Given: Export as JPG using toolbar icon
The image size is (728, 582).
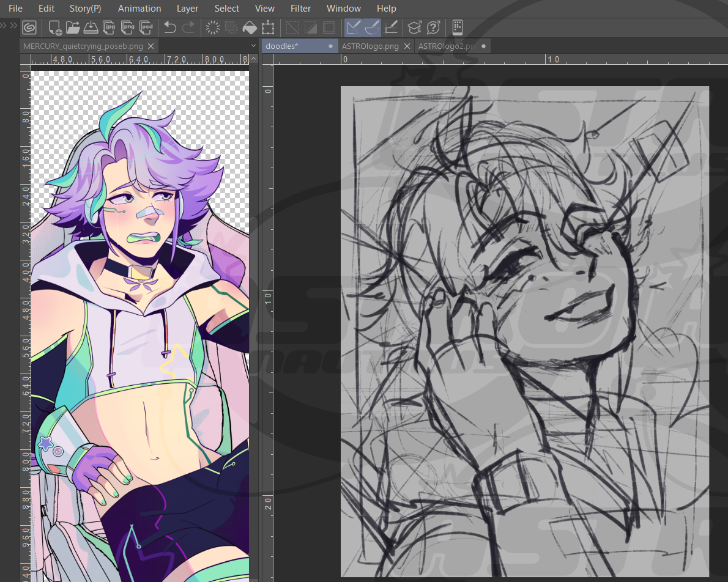Looking at the screenshot, I should [x=110, y=28].
